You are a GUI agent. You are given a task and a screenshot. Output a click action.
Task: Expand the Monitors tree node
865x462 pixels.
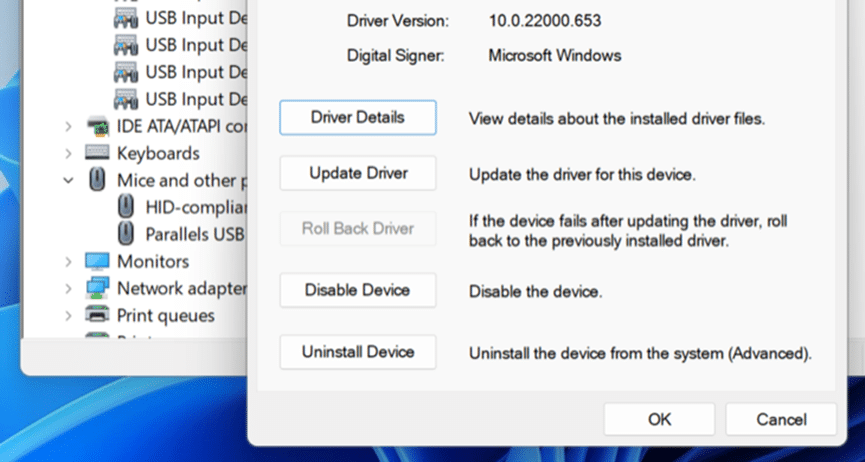tap(68, 261)
